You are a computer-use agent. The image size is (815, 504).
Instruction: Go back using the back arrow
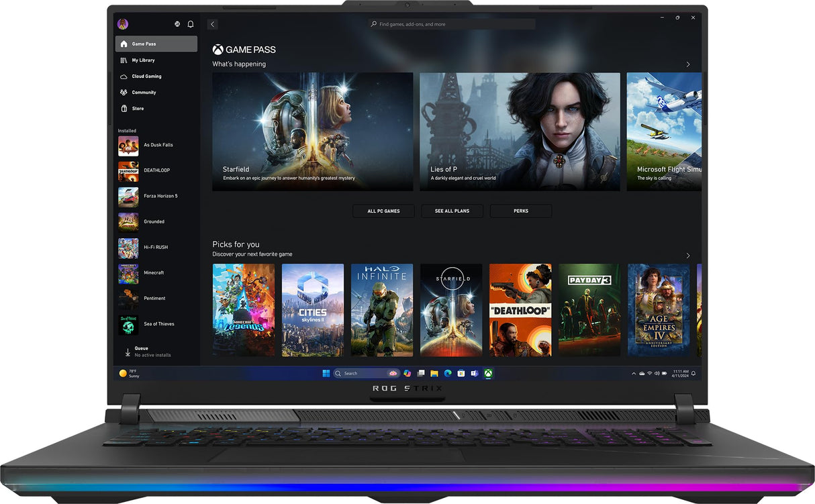click(213, 24)
